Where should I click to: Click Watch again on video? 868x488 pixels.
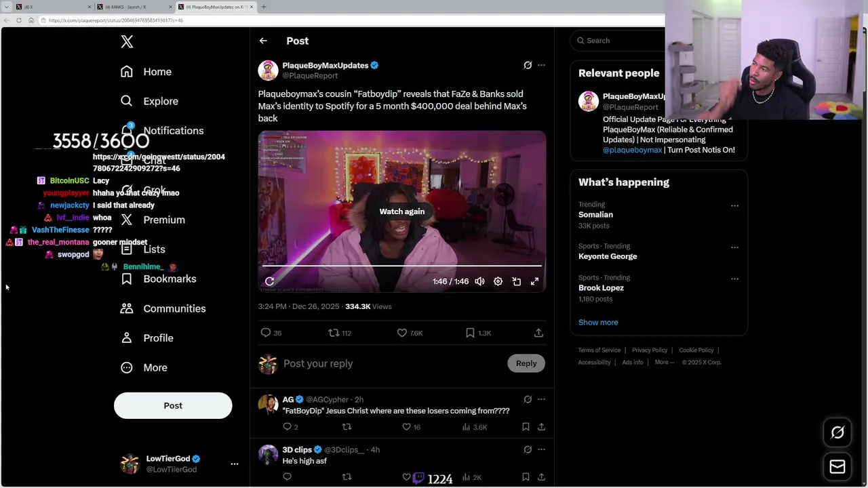402,211
